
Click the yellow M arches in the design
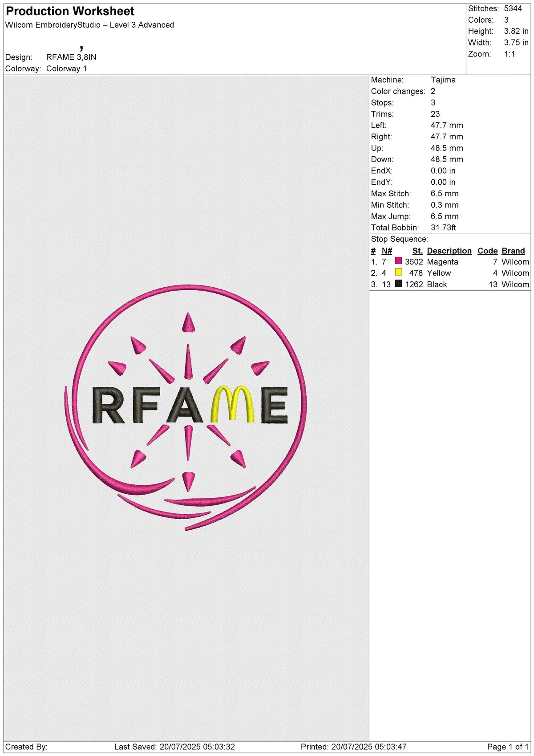[x=232, y=404]
